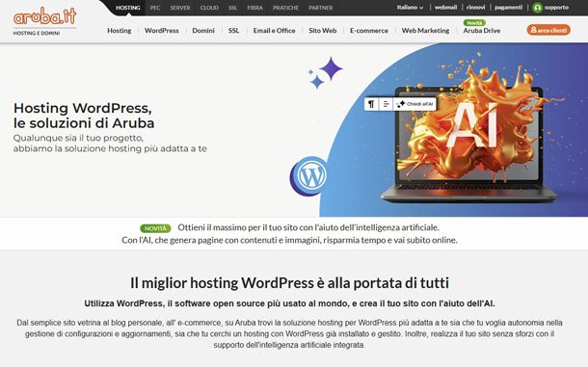The image size is (588, 367).
Task: Open the Aruba Drive menu item
Action: pos(482,31)
